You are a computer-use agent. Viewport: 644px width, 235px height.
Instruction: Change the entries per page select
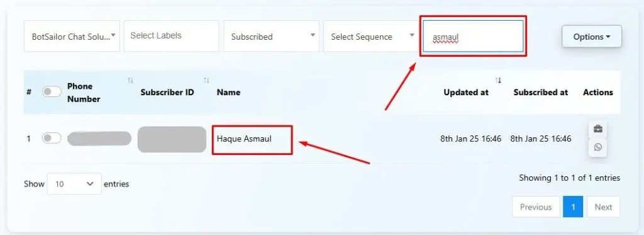pos(74,184)
